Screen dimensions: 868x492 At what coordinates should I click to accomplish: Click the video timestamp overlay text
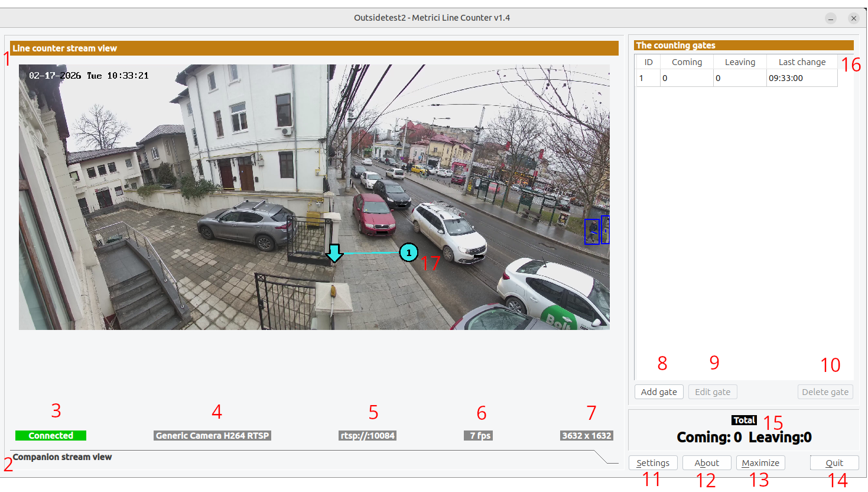coord(89,76)
